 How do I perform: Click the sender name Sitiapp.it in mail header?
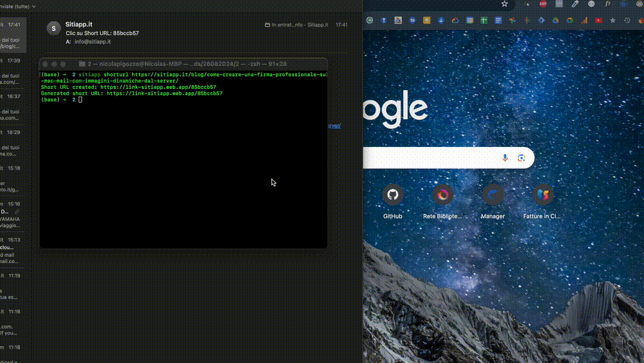(79, 25)
